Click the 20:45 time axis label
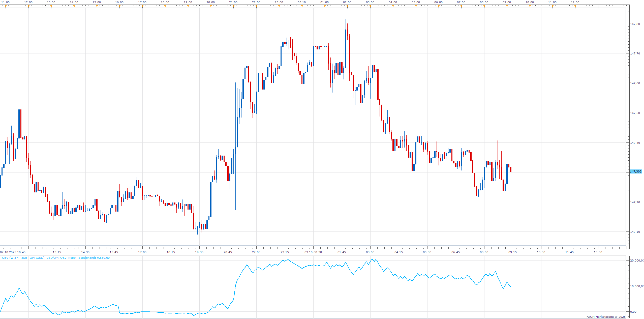This screenshot has width=644, height=319. pos(228,252)
